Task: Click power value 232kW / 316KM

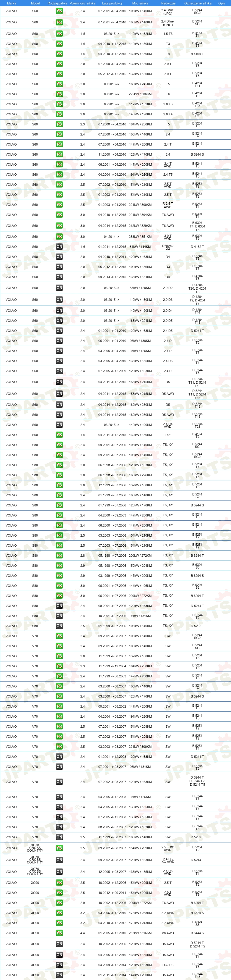Action: click(140, 933)
